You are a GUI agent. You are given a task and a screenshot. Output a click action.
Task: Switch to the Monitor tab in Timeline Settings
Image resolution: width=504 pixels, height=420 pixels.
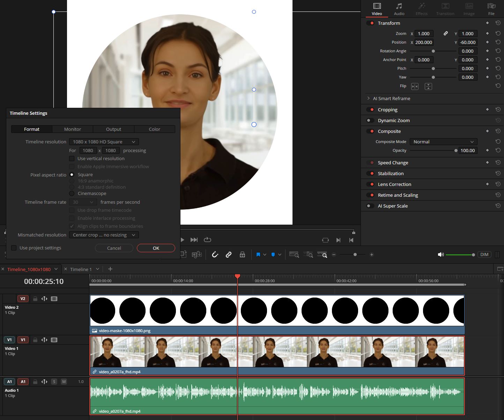point(72,129)
